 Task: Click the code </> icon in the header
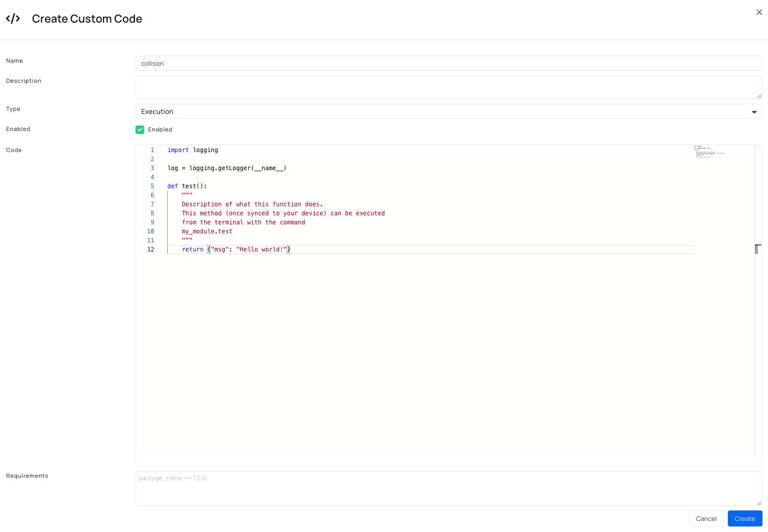pyautogui.click(x=13, y=19)
